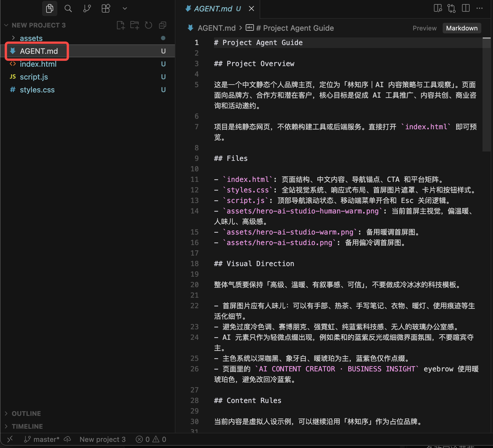The image size is (493, 448).
Task: Click 'AI CONTENT CREATOR · BUSINESS INSIGHT' code text
Action: pyautogui.click(x=337, y=369)
